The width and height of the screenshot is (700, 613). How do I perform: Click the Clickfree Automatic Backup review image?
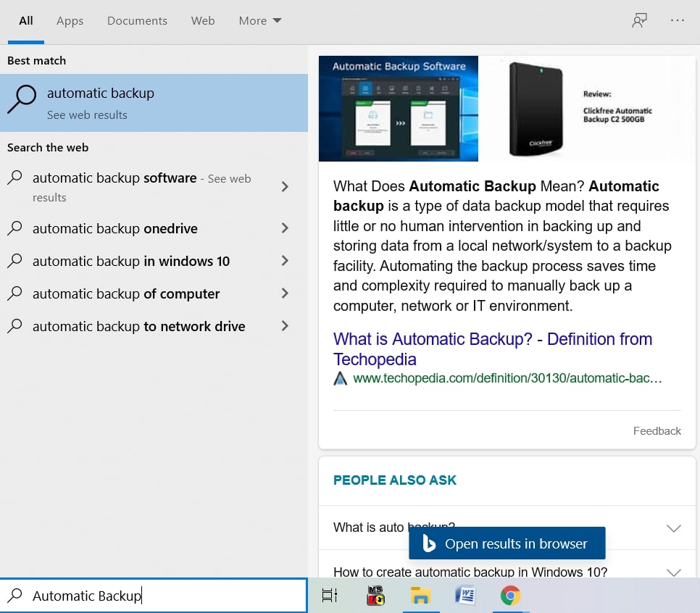coord(587,109)
